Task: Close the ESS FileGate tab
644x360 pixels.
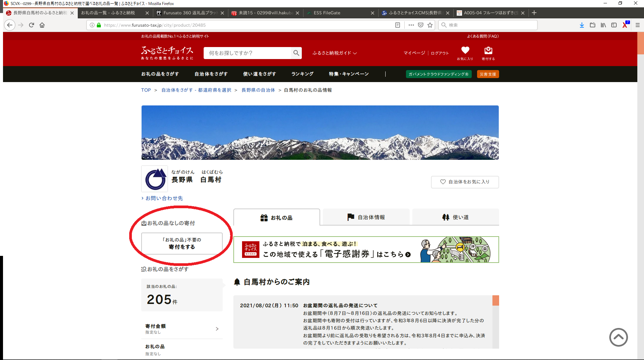Action: point(373,13)
